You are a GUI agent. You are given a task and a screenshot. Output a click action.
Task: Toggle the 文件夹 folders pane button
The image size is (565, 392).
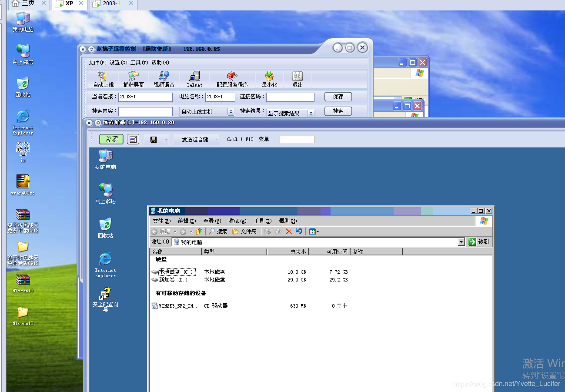[244, 231]
